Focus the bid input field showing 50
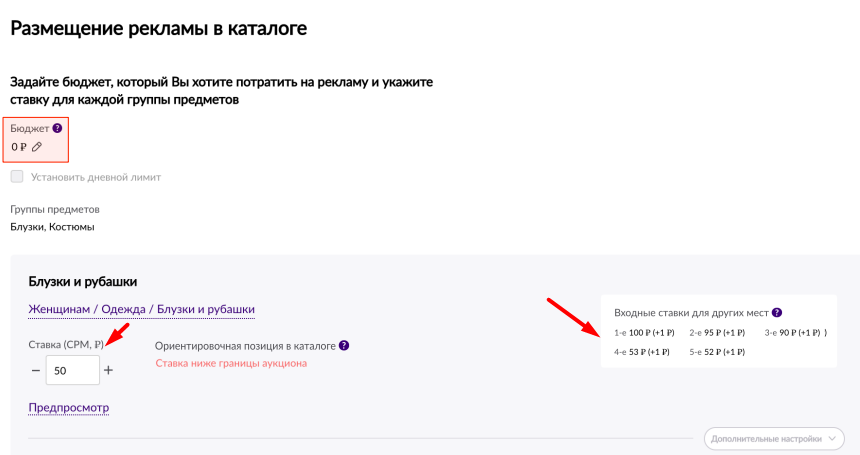This screenshot has width=860, height=455. click(x=72, y=370)
